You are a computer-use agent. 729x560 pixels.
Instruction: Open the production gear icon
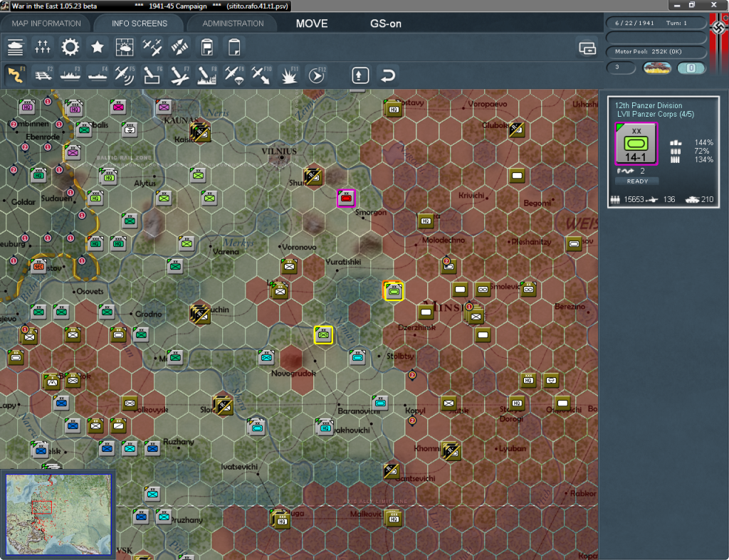[x=70, y=47]
